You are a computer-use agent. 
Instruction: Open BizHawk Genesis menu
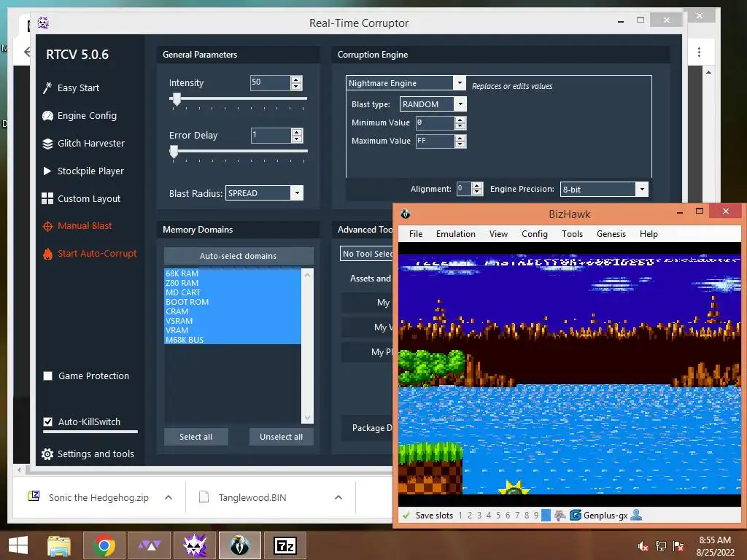pyautogui.click(x=611, y=234)
